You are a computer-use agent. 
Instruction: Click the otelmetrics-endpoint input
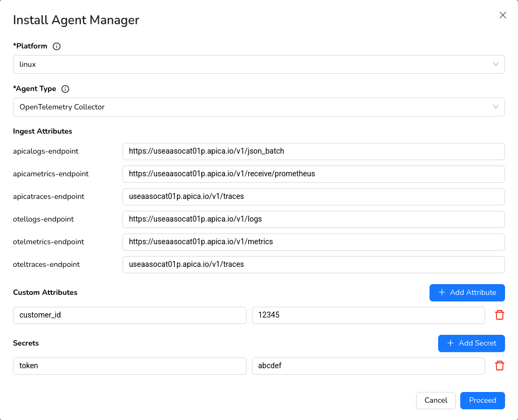[x=313, y=242]
